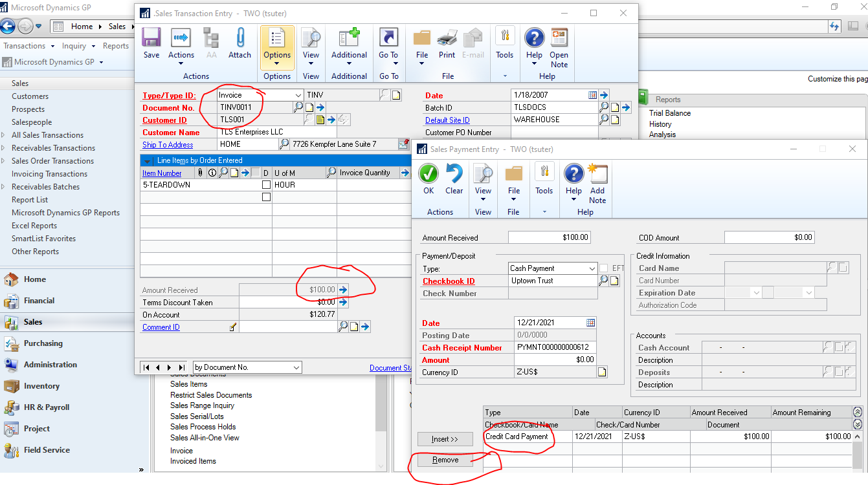Open the 'by Document No.' sort dropdown

pyautogui.click(x=296, y=367)
